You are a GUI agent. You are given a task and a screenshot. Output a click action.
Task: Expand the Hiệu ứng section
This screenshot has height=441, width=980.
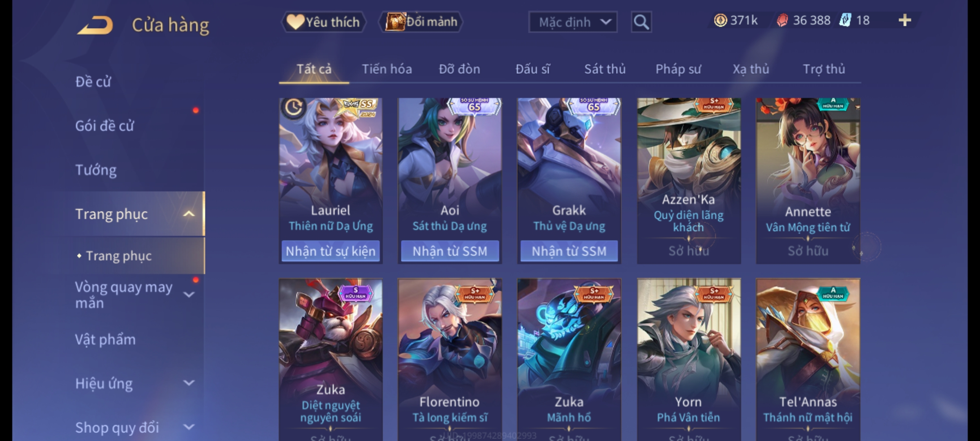pos(189,383)
